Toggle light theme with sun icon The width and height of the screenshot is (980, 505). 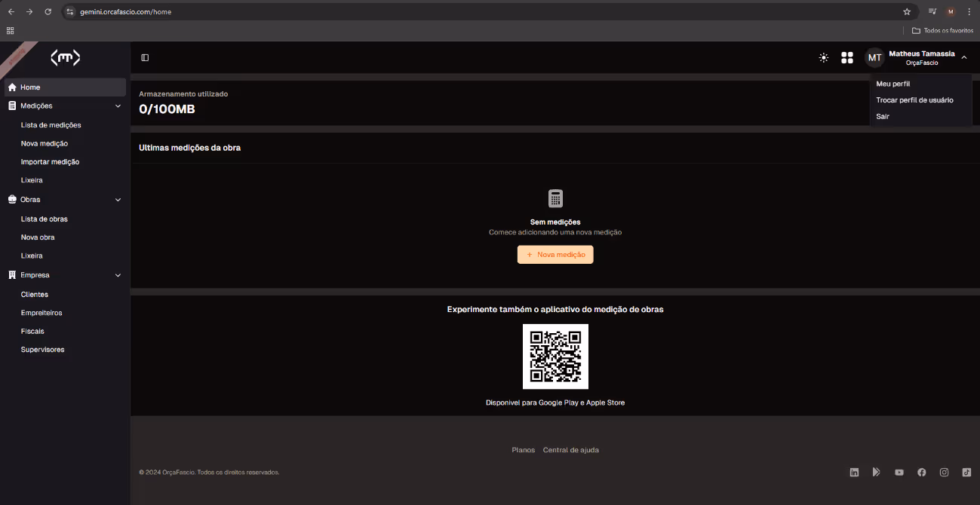pyautogui.click(x=824, y=57)
